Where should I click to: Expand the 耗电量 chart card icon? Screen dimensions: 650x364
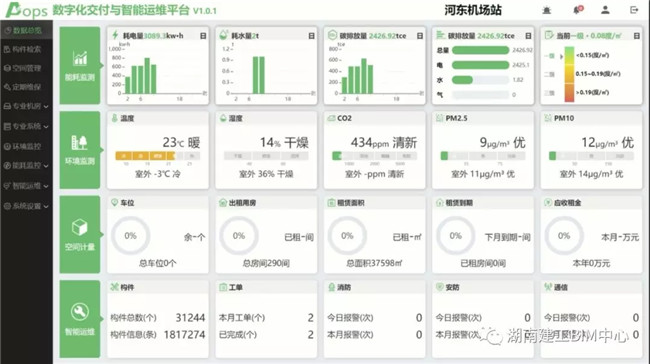[203, 36]
